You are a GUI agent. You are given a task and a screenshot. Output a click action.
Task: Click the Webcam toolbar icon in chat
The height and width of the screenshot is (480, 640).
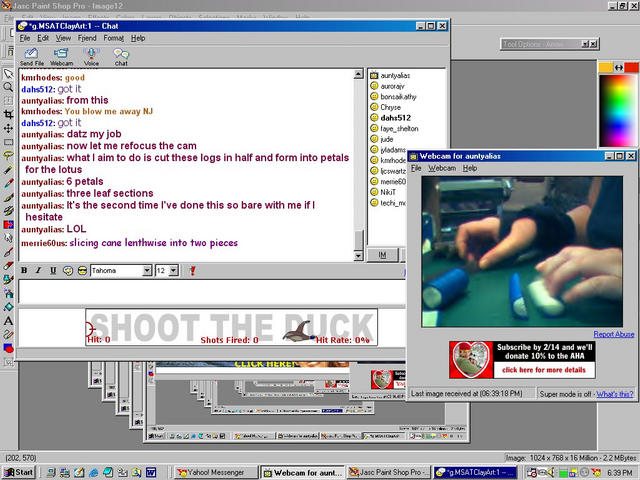pos(62,57)
